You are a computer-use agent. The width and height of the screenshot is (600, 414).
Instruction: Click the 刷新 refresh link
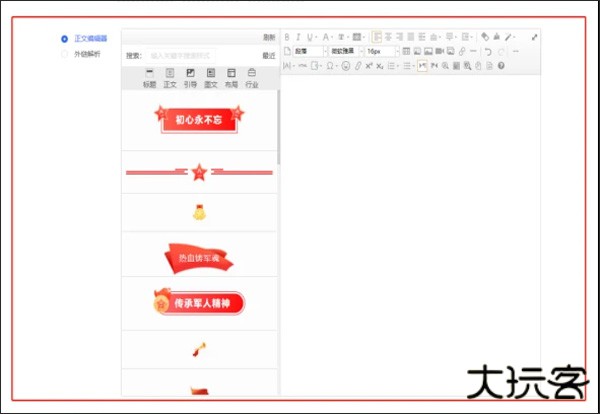(269, 37)
